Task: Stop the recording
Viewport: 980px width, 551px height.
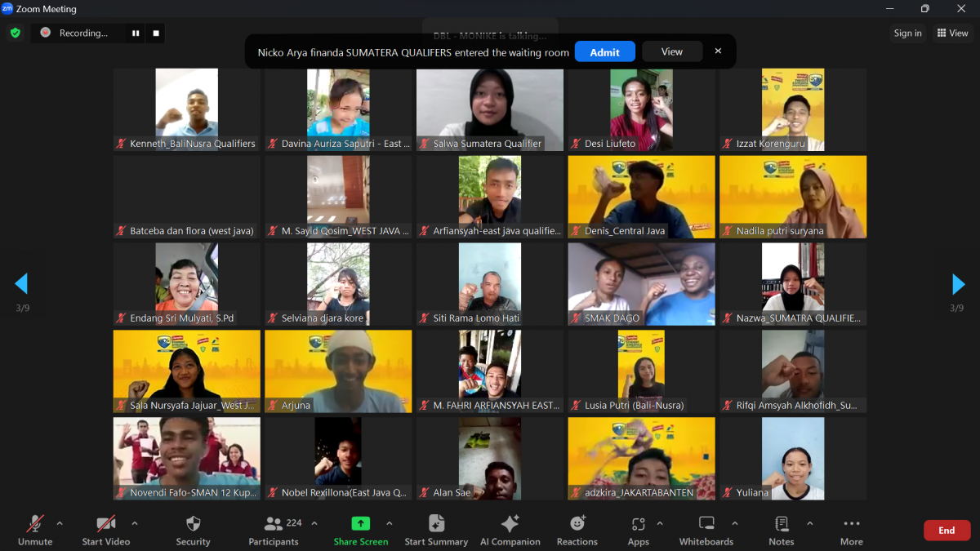Action: tap(156, 33)
